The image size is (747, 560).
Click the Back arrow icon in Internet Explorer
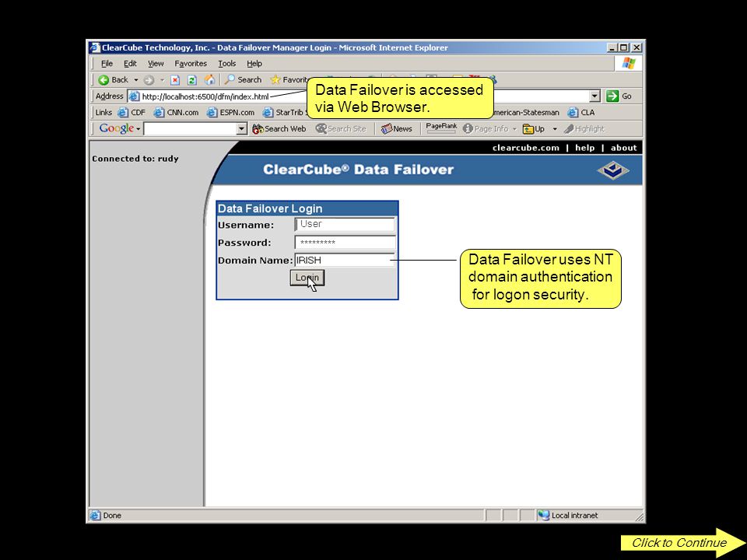(x=103, y=80)
